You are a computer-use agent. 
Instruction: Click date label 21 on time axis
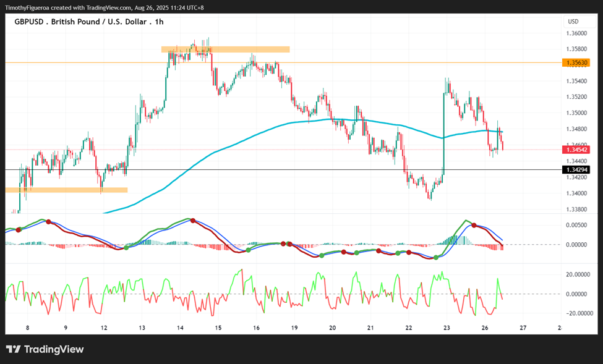tap(370, 328)
